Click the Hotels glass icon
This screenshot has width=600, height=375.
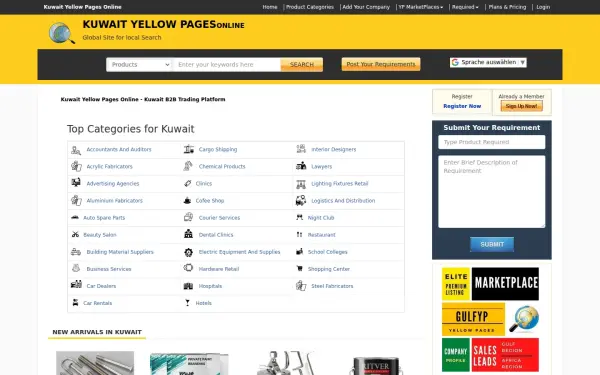(x=187, y=303)
